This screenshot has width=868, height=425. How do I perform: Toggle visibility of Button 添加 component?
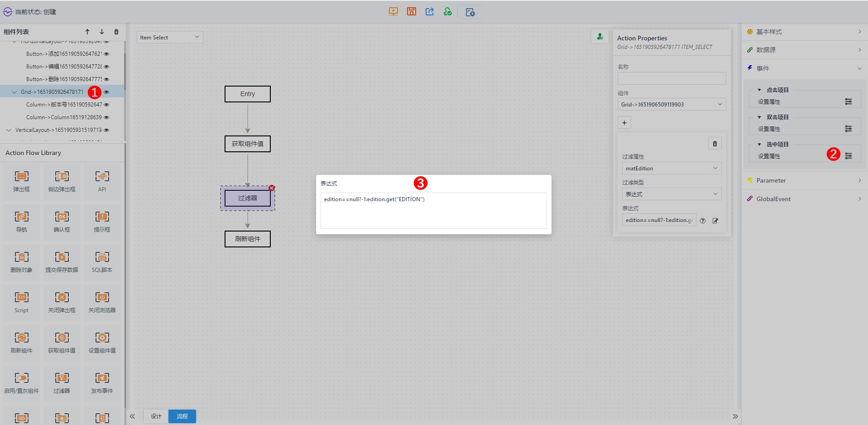coord(106,54)
